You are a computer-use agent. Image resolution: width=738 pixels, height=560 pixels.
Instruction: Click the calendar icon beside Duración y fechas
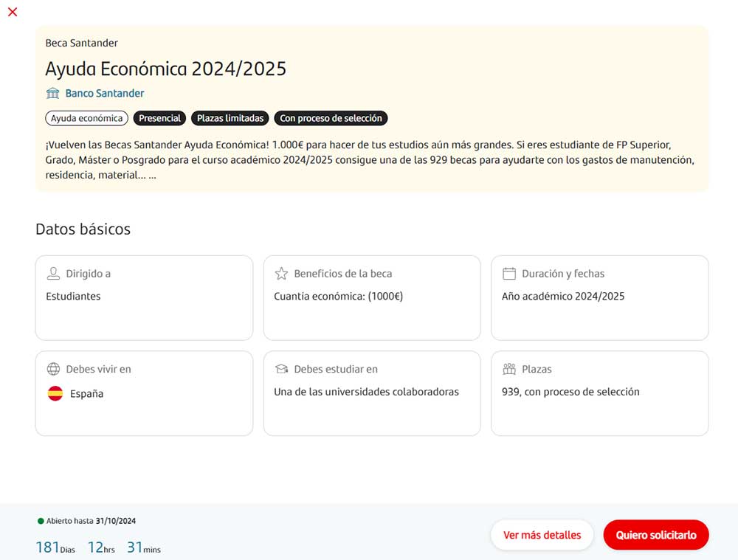coord(508,274)
